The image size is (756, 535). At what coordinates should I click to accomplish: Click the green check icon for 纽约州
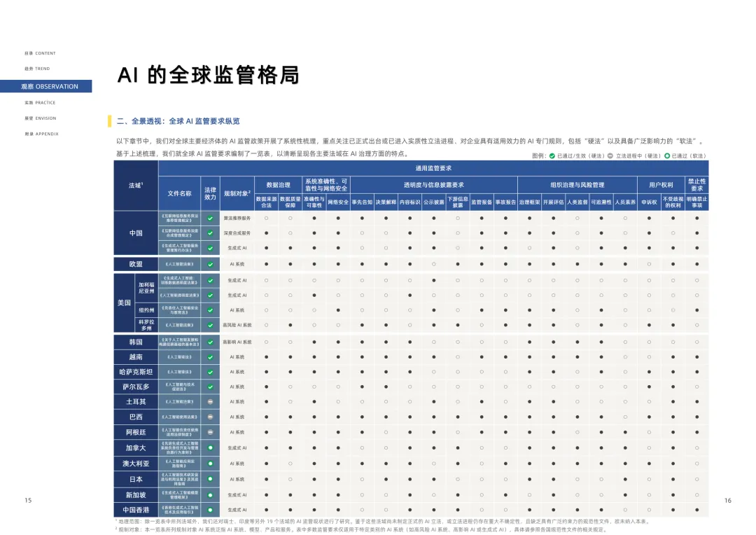pyautogui.click(x=210, y=310)
